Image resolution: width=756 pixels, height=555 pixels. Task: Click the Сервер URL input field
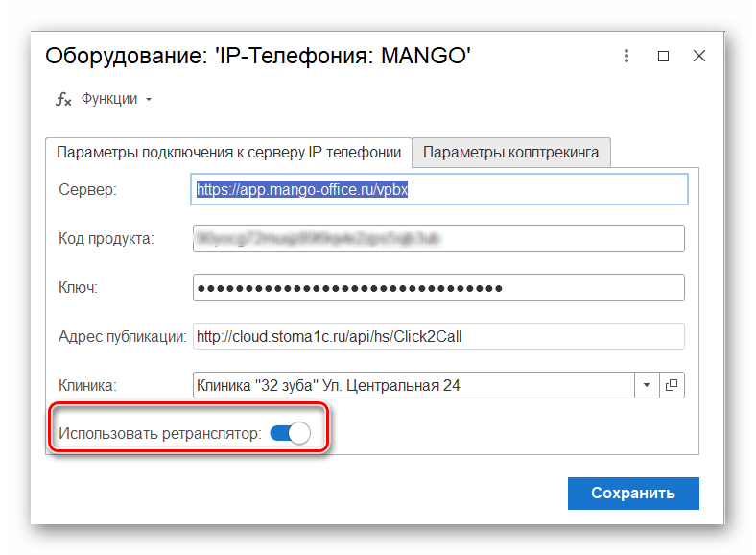click(439, 189)
